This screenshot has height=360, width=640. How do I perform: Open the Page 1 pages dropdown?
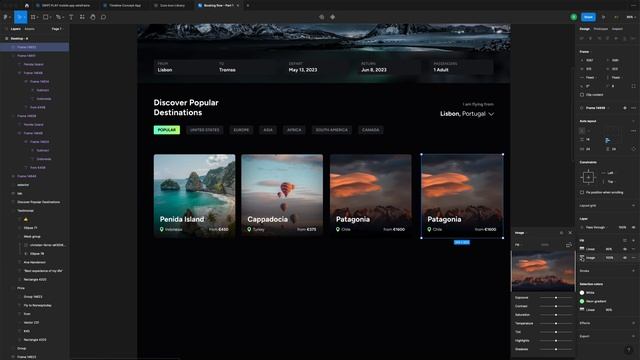coord(57,29)
